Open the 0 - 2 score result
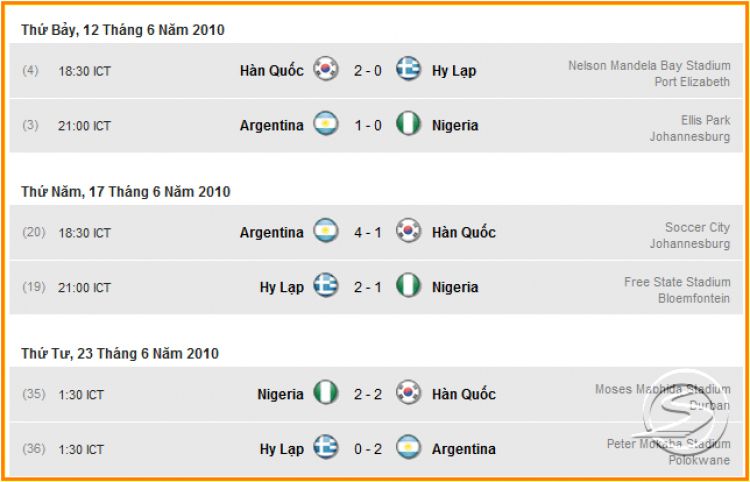This screenshot has height=482, width=750. tap(367, 449)
